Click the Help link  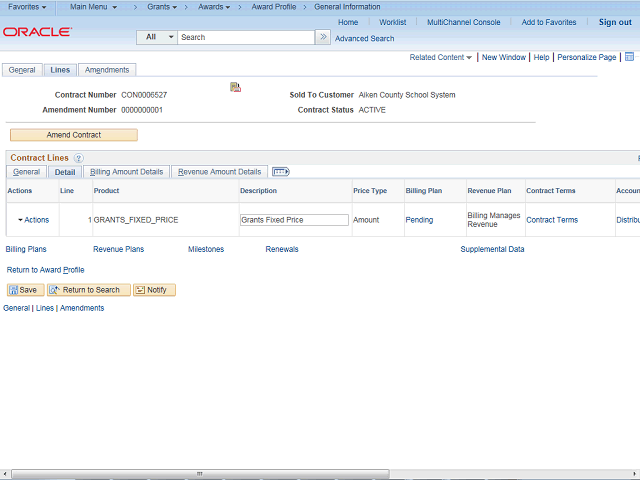pyautogui.click(x=541, y=57)
